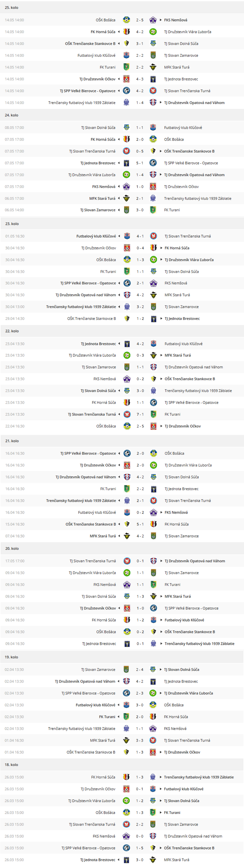Open 25. kolo round header
The image size is (244, 868).
pos(122,7)
